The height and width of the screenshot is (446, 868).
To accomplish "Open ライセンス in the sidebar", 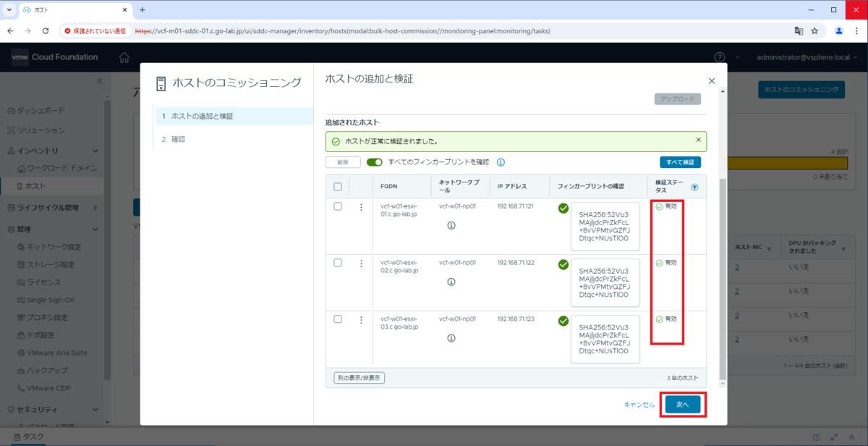I will pyautogui.click(x=39, y=282).
